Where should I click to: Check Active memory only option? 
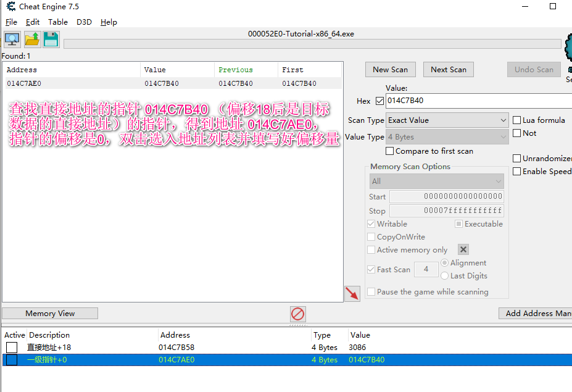[x=371, y=250]
